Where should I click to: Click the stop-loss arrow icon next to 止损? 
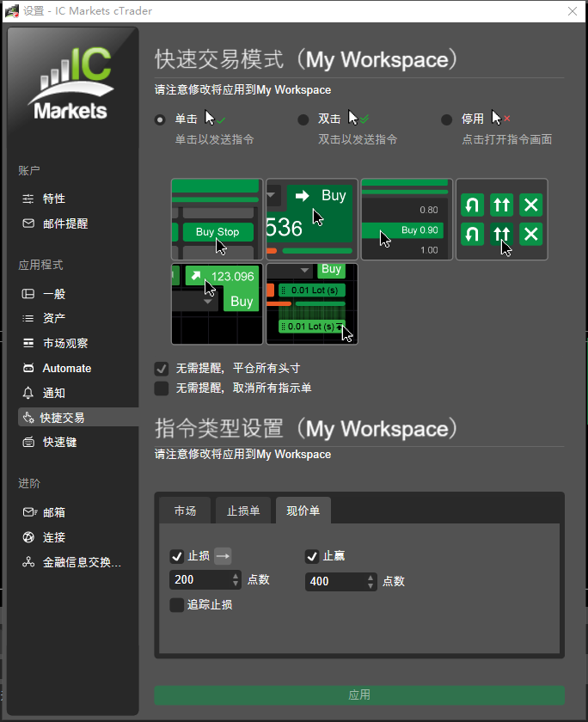point(223,556)
